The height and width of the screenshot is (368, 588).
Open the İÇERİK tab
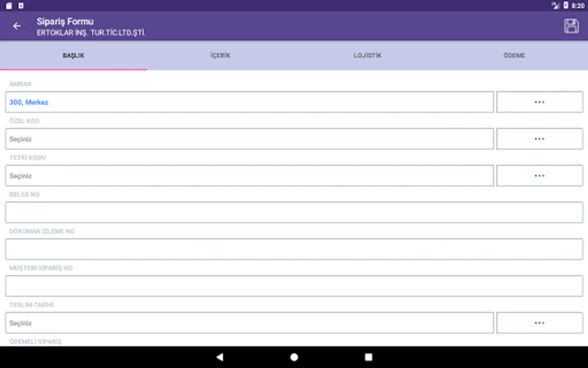pyautogui.click(x=220, y=56)
